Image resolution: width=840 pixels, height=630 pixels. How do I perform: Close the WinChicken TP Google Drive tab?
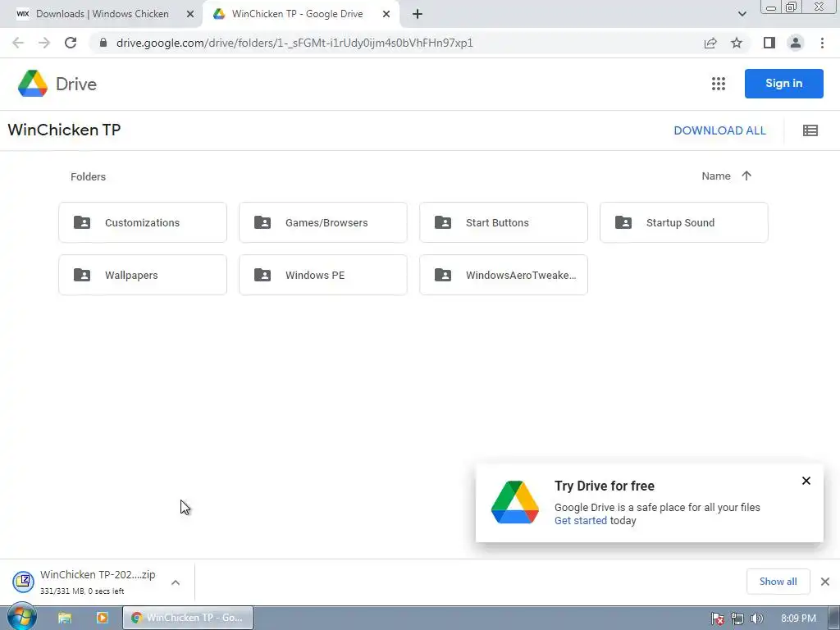[386, 14]
